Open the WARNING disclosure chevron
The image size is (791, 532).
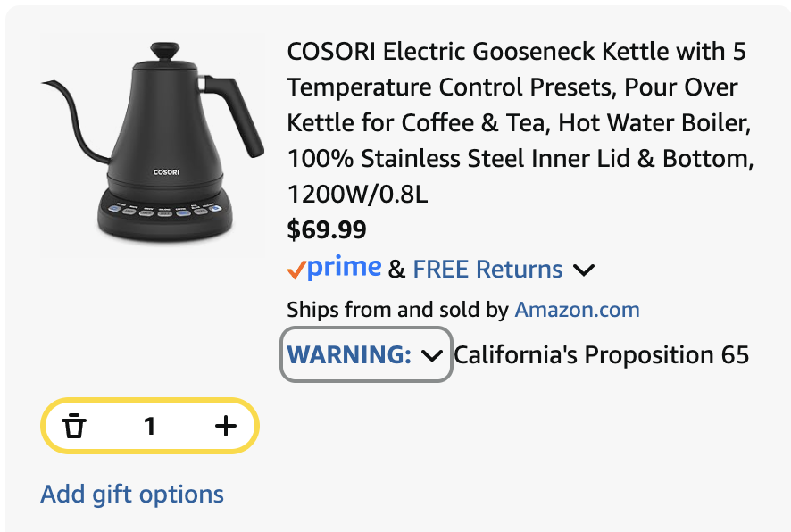(432, 355)
